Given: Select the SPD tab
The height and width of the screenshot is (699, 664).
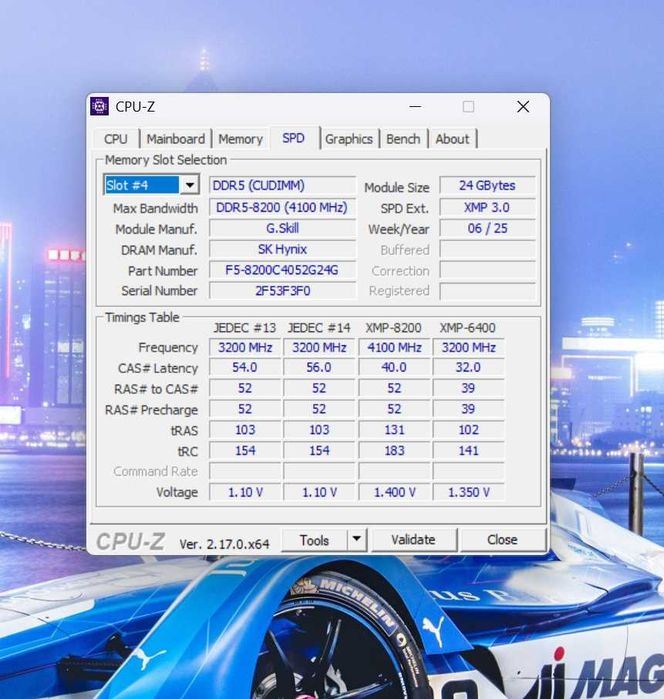Looking at the screenshot, I should (293, 138).
